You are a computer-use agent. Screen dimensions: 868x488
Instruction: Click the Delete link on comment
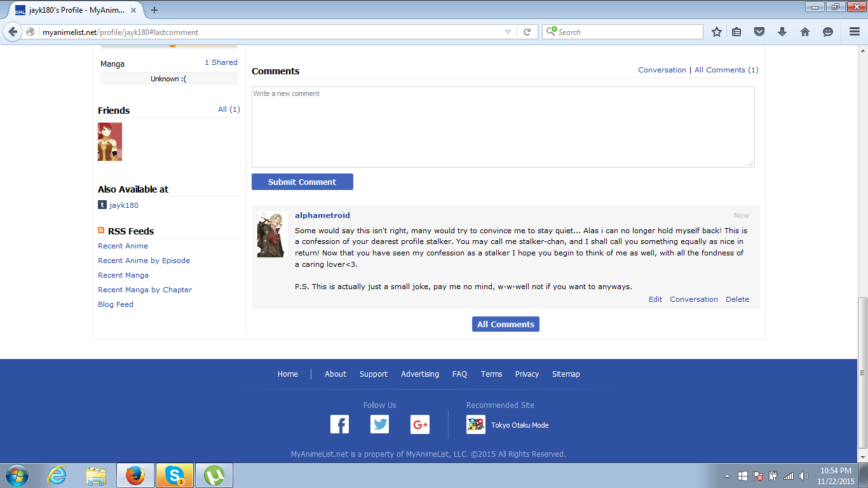click(737, 299)
